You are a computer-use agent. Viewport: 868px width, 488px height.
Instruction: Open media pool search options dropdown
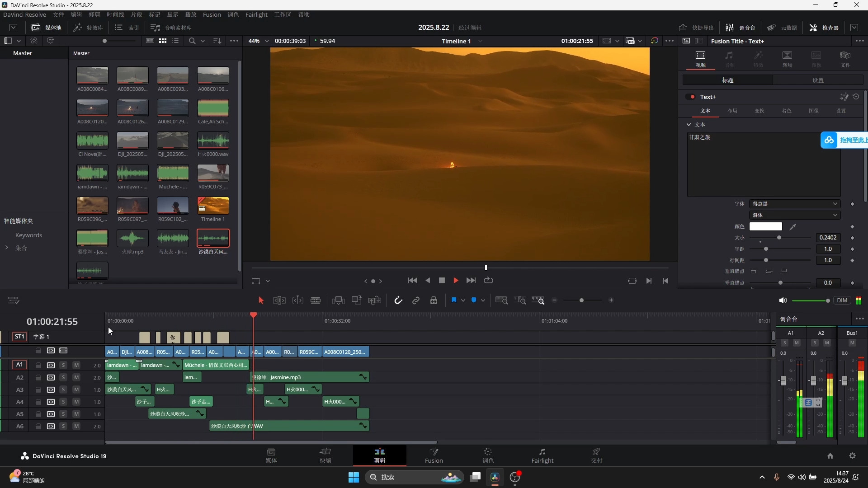click(203, 41)
